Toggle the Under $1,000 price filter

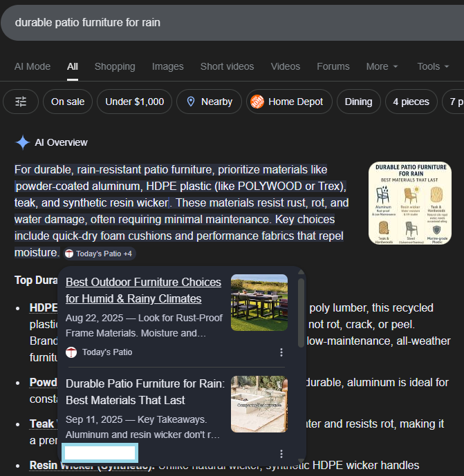[134, 102]
